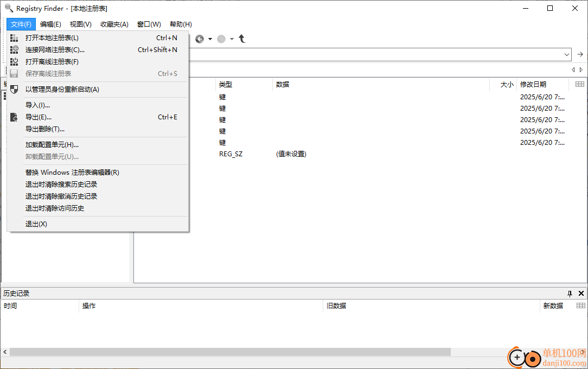Image resolution: width=588 pixels, height=369 pixels.
Task: Open the 视图(V) menu
Action: (81, 24)
